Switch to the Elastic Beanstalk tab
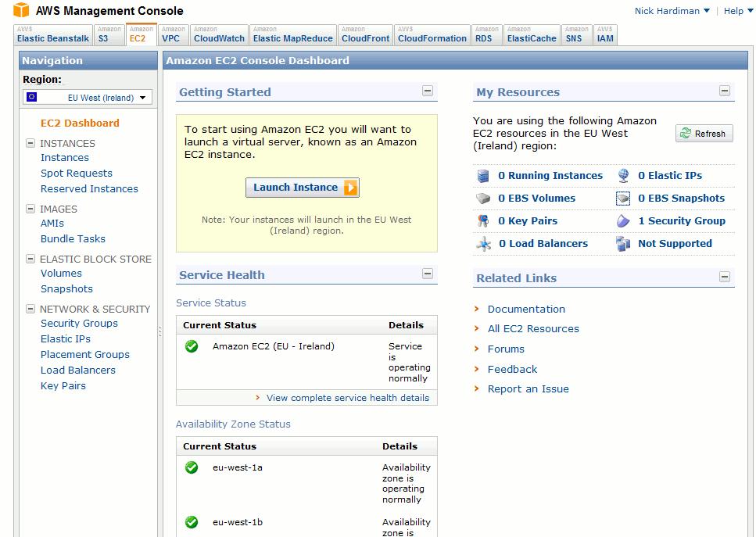Screen dimensions: 756x537 coord(53,34)
